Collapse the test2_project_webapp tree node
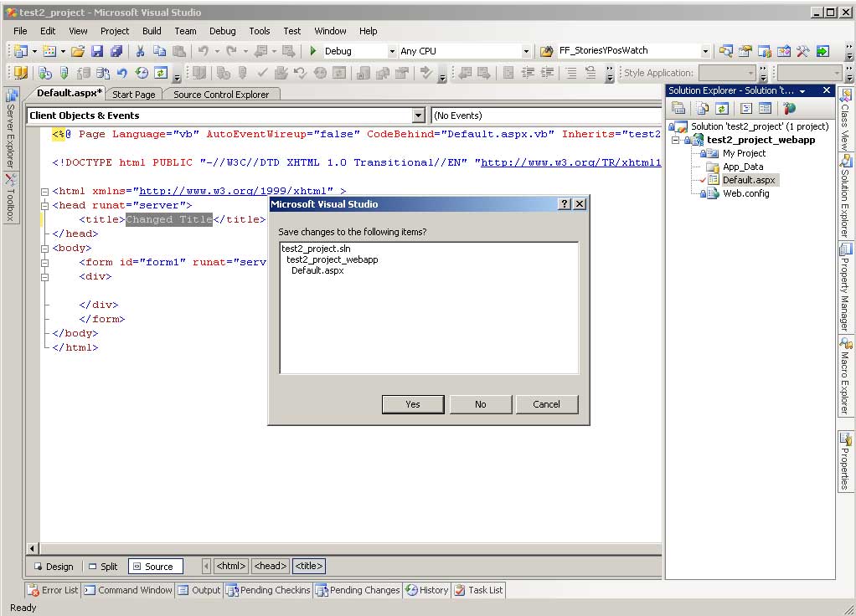 (x=675, y=141)
